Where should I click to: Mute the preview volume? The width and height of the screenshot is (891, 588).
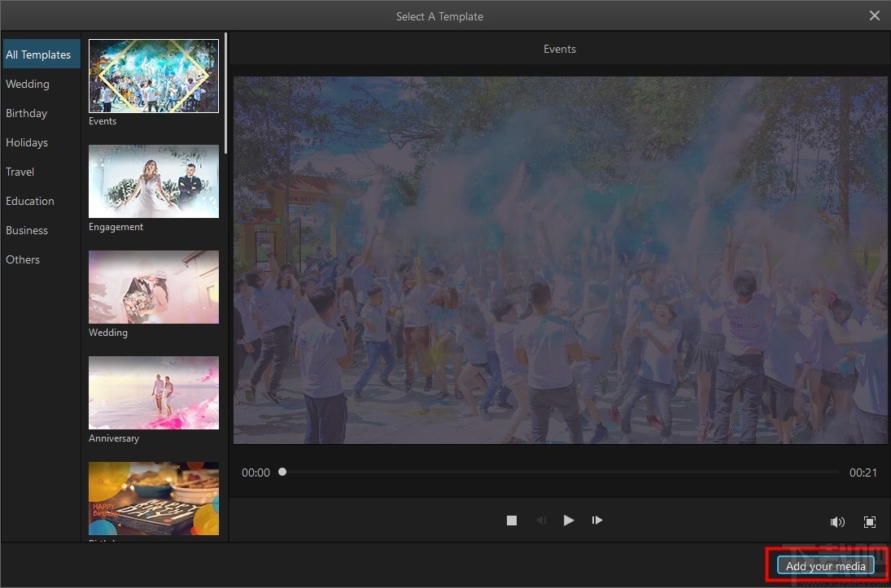coord(836,522)
